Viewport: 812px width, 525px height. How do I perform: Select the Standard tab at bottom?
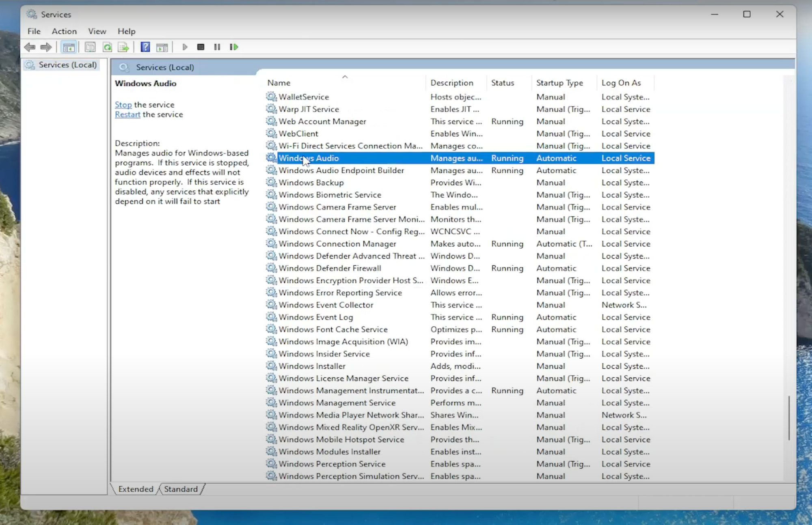click(x=181, y=488)
